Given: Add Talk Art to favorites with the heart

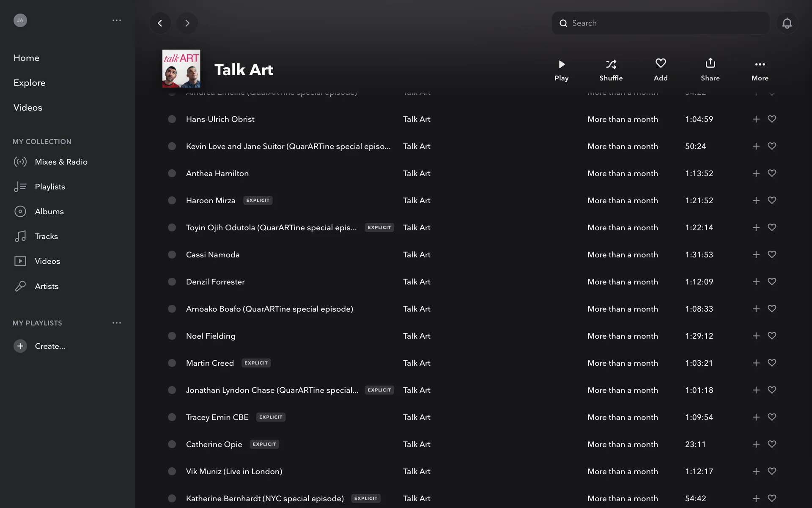Looking at the screenshot, I should pos(661,63).
